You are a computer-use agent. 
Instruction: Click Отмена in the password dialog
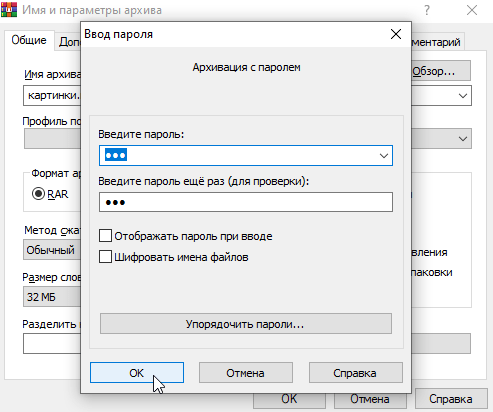click(x=246, y=373)
